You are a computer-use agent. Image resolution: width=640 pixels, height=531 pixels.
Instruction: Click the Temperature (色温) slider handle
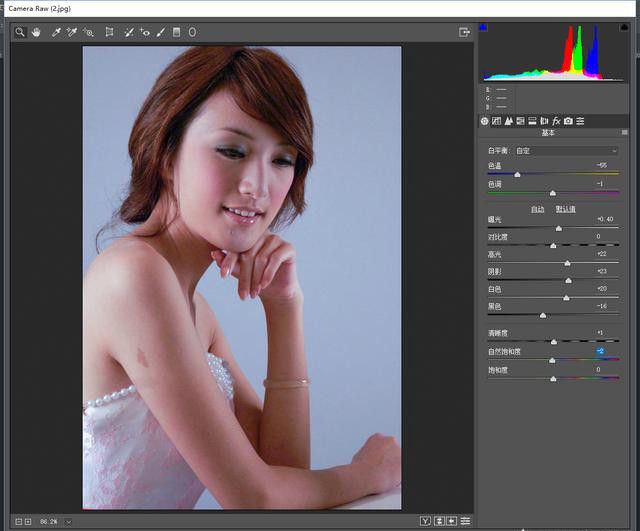(517, 175)
